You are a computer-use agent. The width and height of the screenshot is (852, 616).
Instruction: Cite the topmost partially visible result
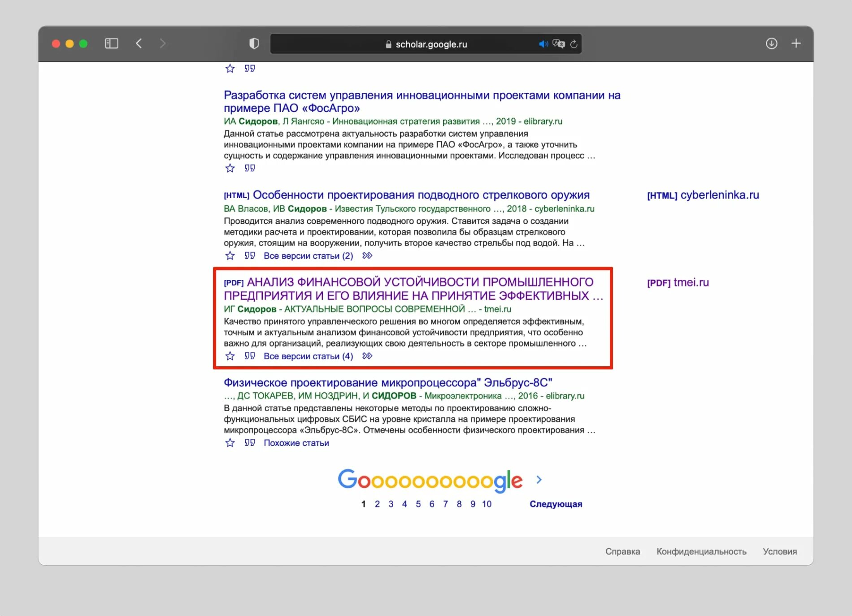click(x=250, y=68)
